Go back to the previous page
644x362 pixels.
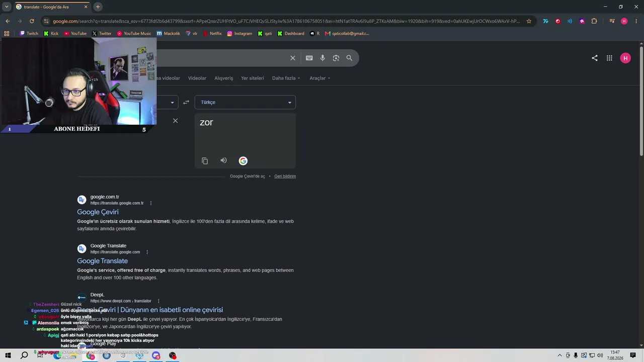click(x=8, y=21)
